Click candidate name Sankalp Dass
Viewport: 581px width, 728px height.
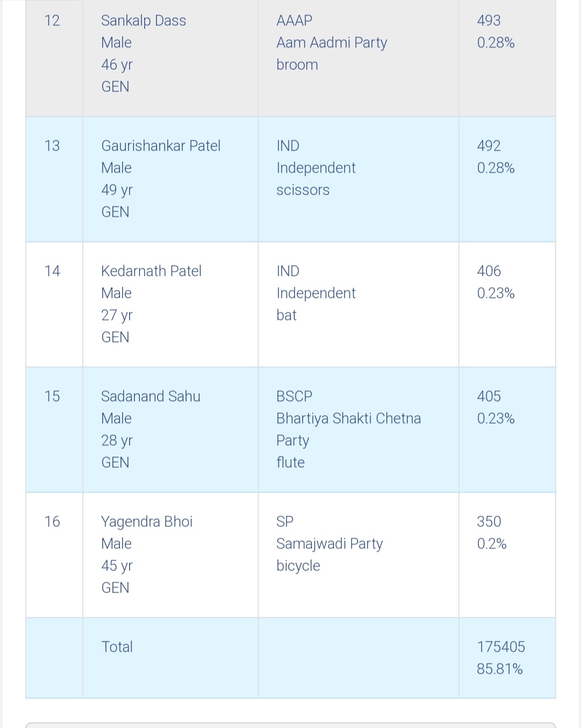[x=144, y=20]
